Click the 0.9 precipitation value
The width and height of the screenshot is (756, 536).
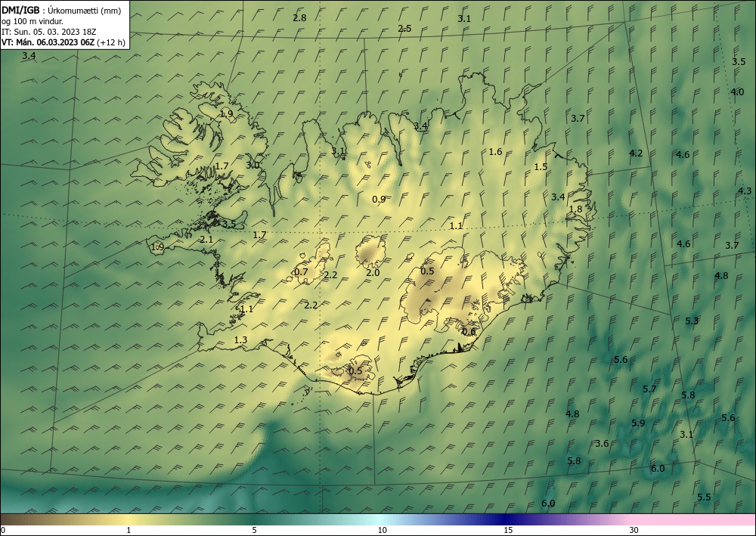point(379,199)
